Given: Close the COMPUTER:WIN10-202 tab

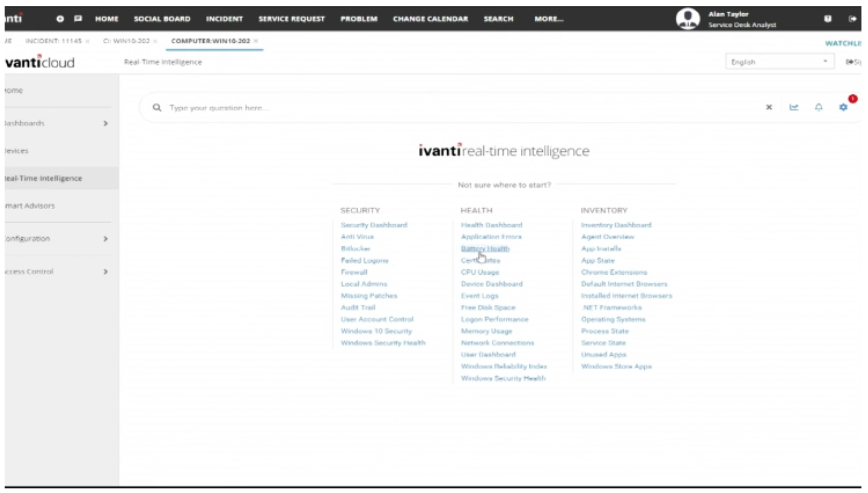Looking at the screenshot, I should pos(256,41).
